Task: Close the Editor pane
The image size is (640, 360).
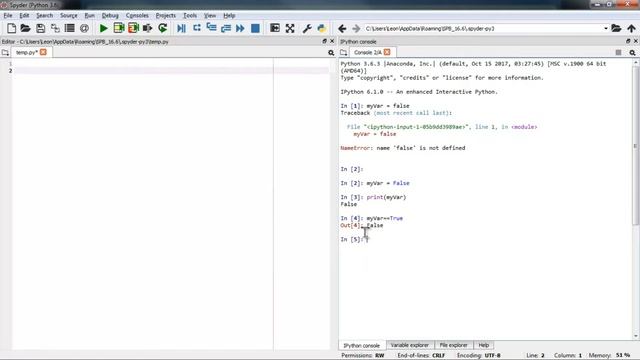Action: (332, 41)
